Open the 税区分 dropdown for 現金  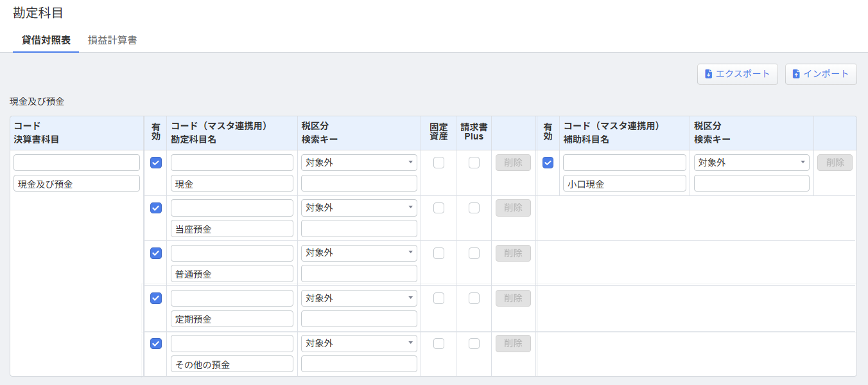tap(359, 163)
